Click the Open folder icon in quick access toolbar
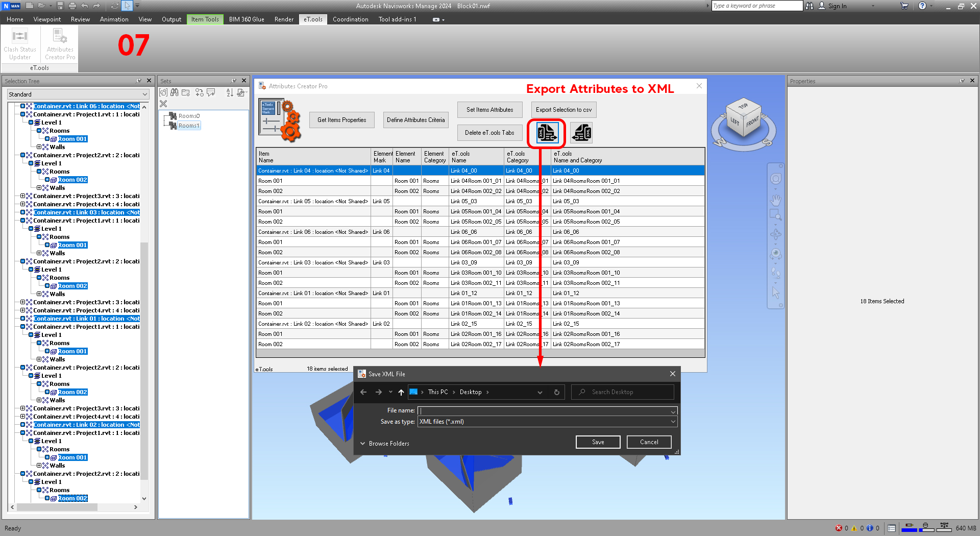This screenshot has width=980, height=536. pyautogui.click(x=42, y=6)
